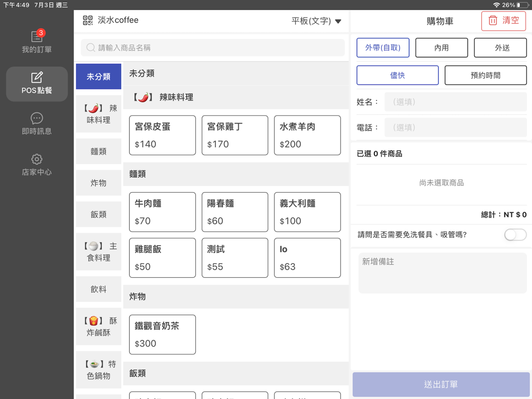Image resolution: width=532 pixels, height=399 pixels.
Task: Add 測試 $55 item to cart
Action: pyautogui.click(x=235, y=258)
